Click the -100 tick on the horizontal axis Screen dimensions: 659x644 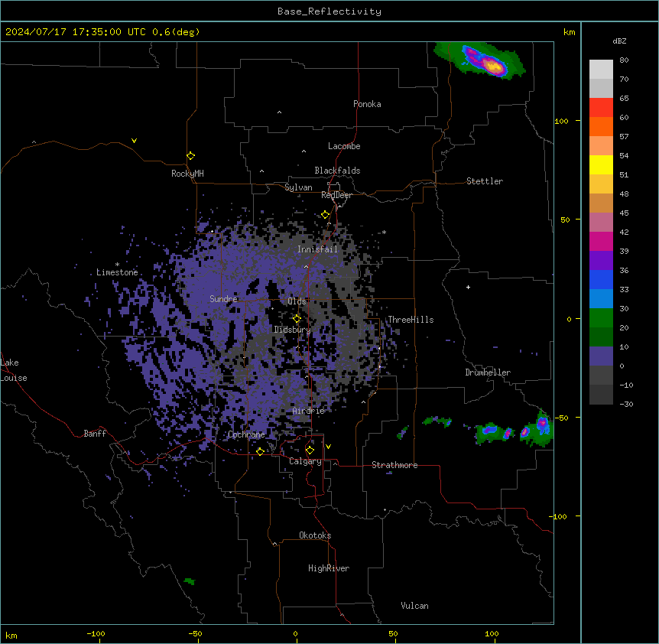point(96,633)
